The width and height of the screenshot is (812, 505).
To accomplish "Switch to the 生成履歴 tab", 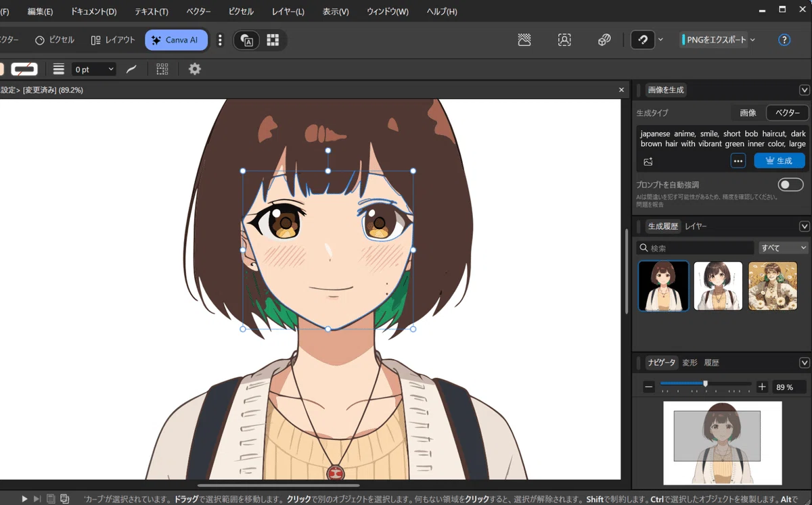I will [x=663, y=226].
